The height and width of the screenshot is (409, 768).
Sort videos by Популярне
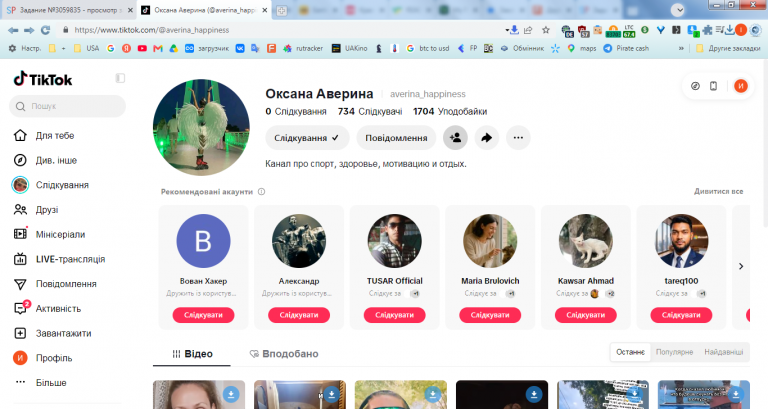coord(674,352)
